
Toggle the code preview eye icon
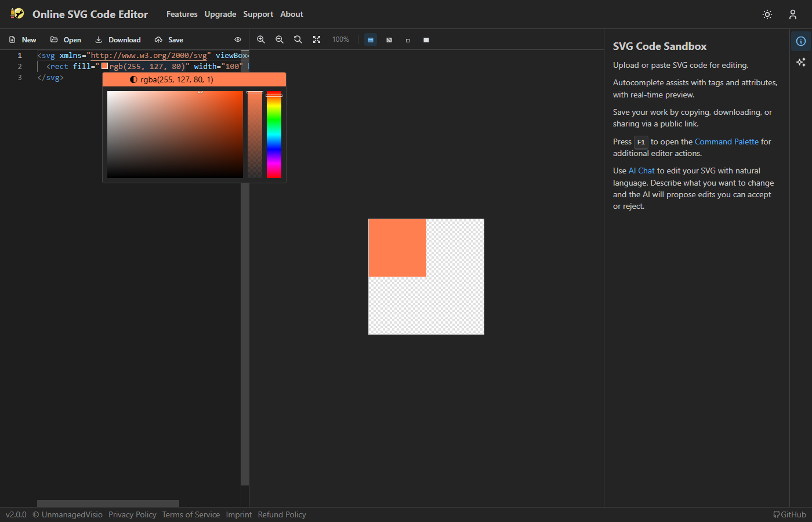pyautogui.click(x=237, y=39)
